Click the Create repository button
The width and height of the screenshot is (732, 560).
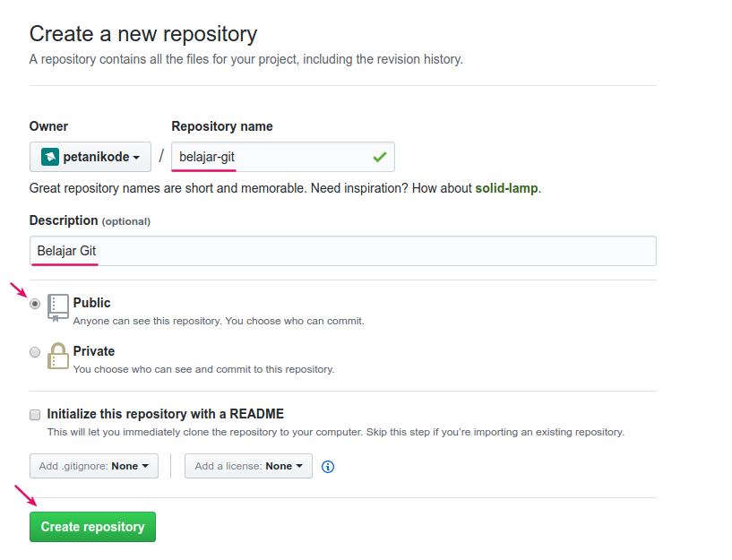click(91, 527)
